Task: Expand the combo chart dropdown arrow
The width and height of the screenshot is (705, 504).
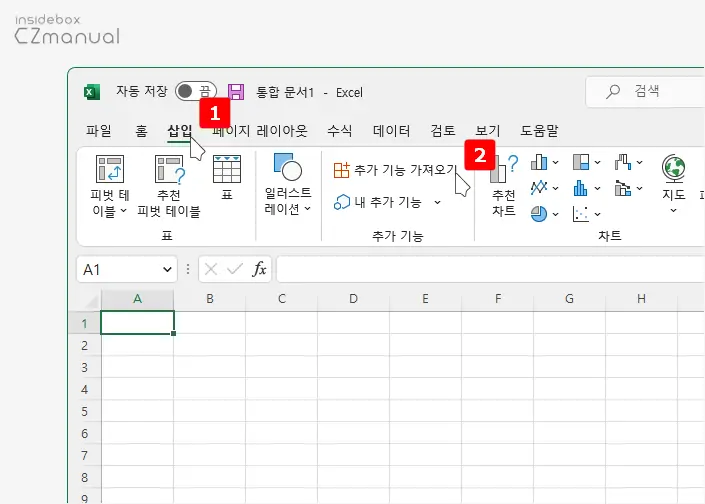Action: [639, 188]
